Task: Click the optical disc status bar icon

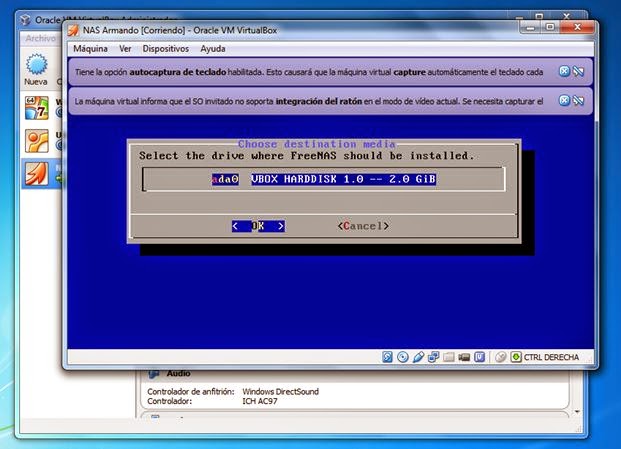Action: tap(403, 357)
